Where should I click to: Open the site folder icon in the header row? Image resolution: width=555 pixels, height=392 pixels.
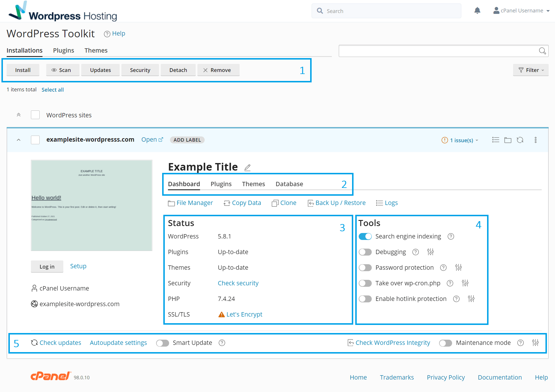coord(508,140)
